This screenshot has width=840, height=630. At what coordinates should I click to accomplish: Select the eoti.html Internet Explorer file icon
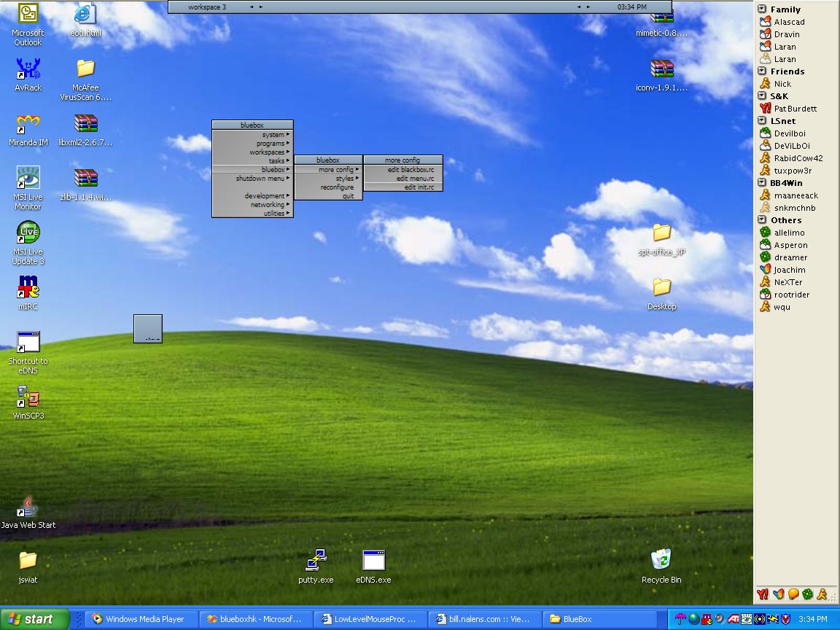click(85, 20)
